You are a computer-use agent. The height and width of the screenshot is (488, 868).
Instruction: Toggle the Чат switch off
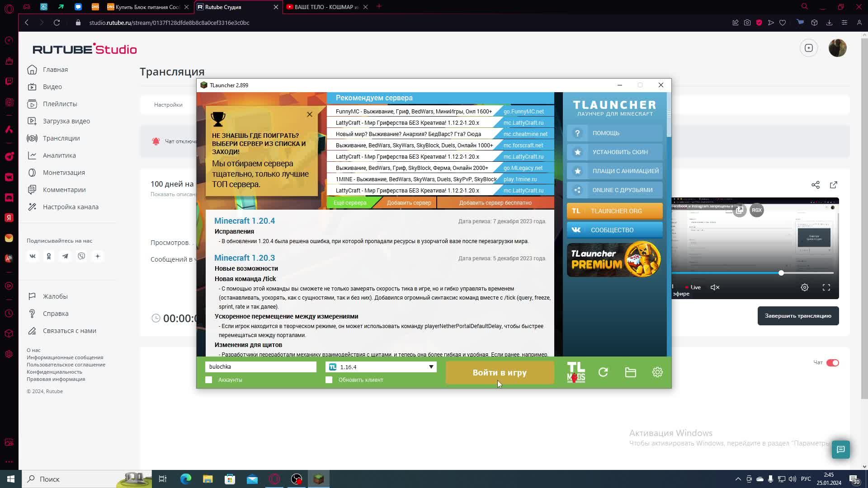click(x=832, y=363)
